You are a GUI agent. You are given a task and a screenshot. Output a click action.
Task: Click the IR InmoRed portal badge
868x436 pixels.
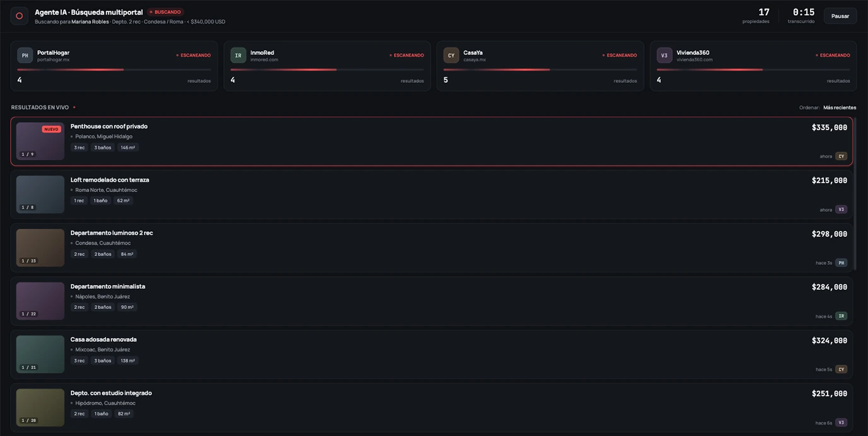(238, 55)
